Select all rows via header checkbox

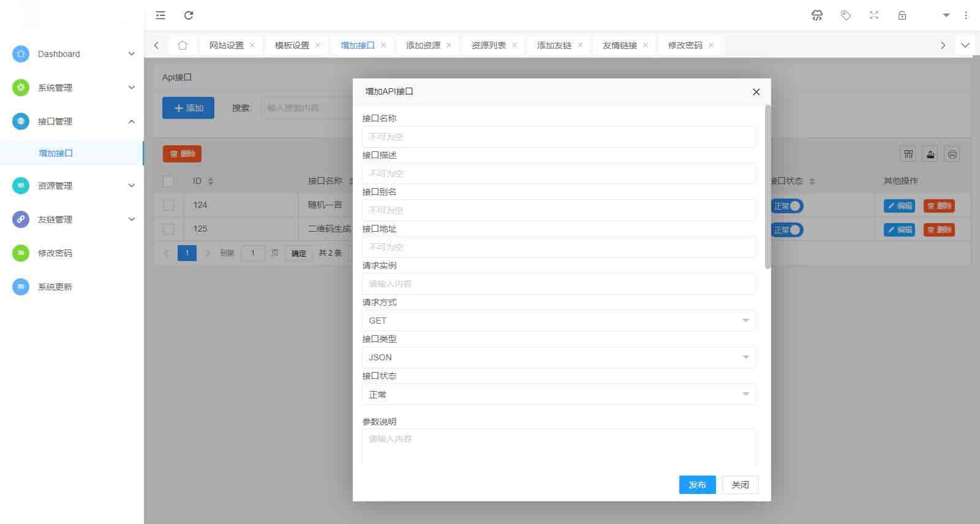tap(168, 181)
